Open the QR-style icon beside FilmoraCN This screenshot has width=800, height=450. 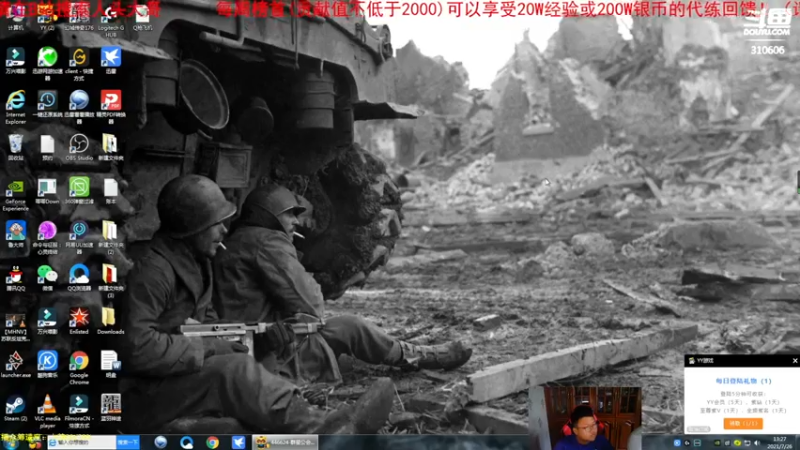111,408
